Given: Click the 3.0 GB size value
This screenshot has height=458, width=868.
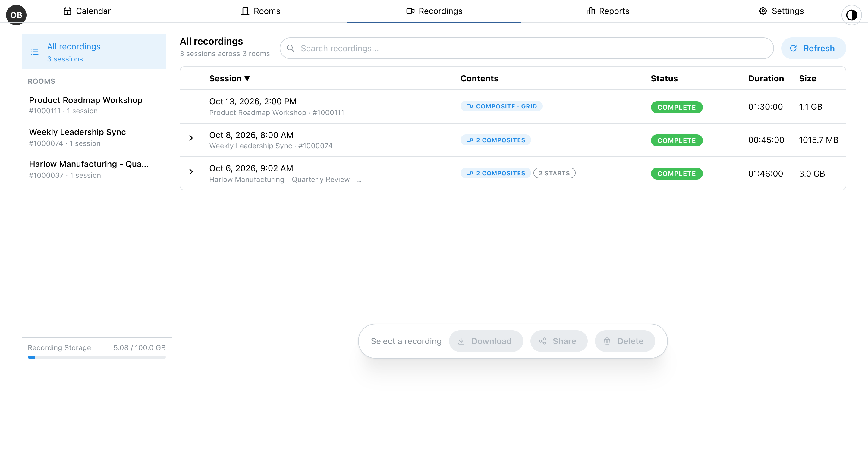Looking at the screenshot, I should [x=812, y=174].
